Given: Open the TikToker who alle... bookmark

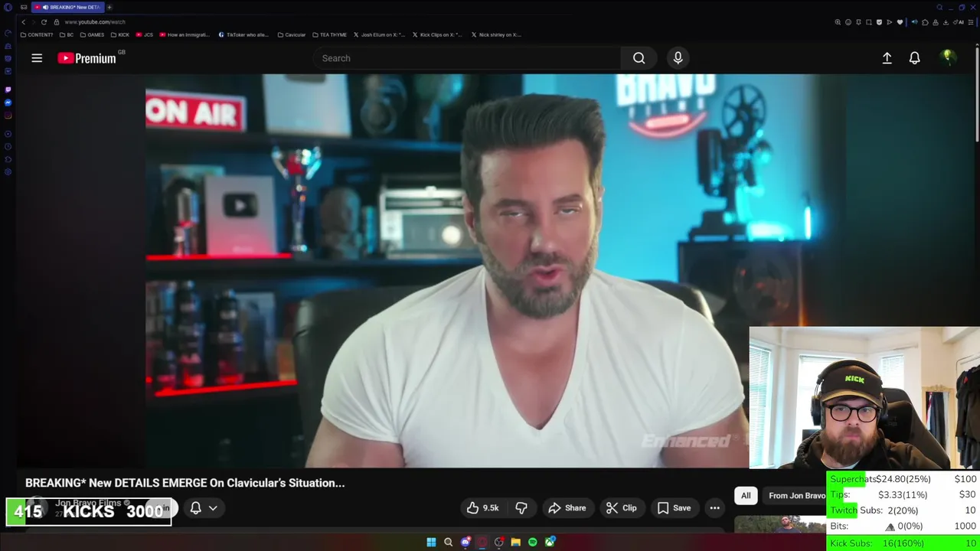Looking at the screenshot, I should 243,34.
